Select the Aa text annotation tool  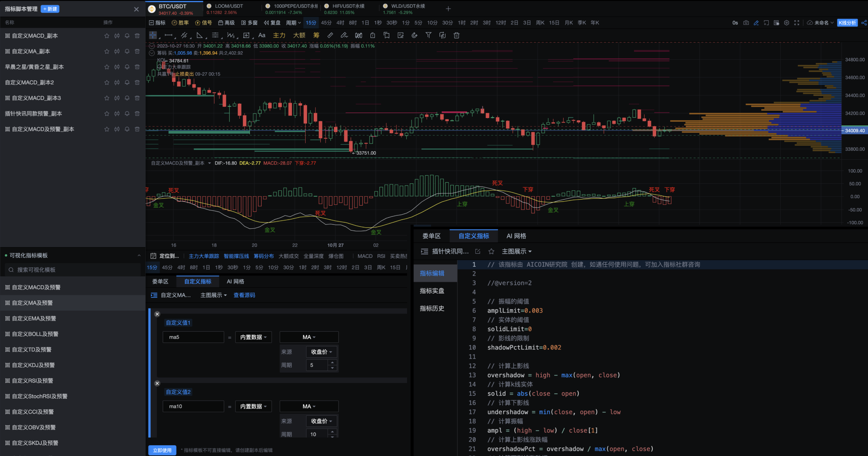(262, 35)
